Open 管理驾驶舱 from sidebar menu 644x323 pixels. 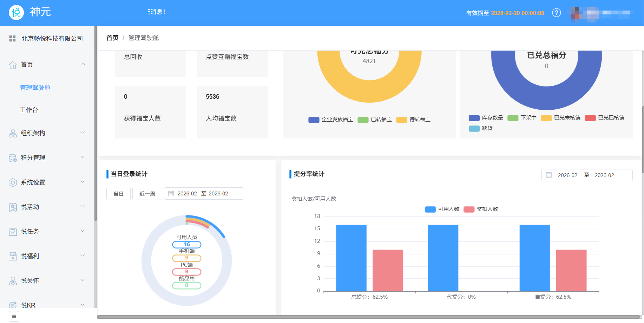(35, 88)
